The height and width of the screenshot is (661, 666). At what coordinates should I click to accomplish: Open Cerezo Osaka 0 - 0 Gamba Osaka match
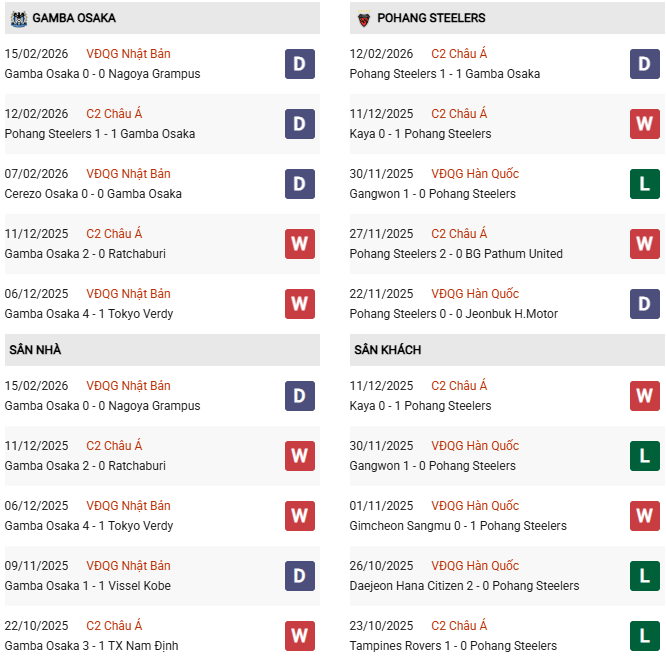point(93,194)
